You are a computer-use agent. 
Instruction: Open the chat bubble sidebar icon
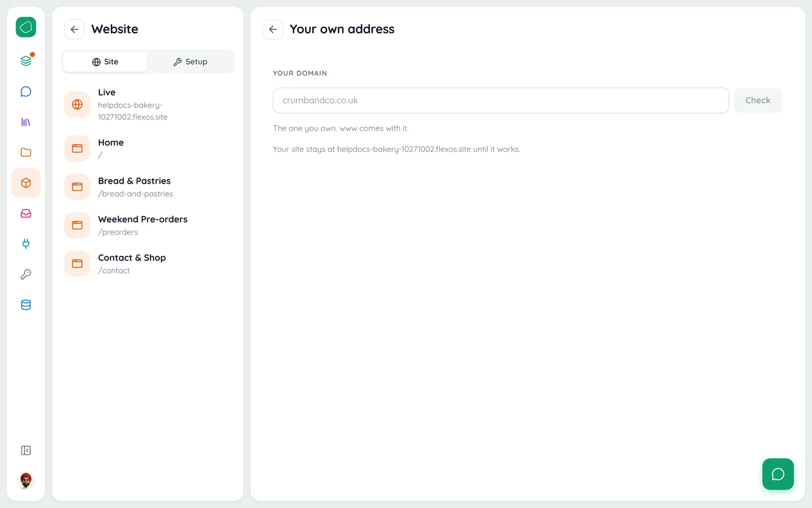pos(26,91)
